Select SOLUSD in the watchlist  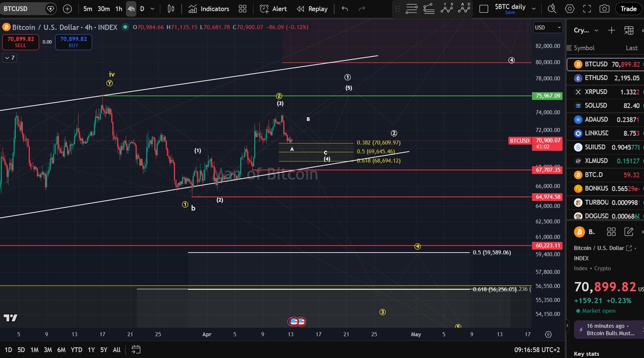tap(605, 106)
